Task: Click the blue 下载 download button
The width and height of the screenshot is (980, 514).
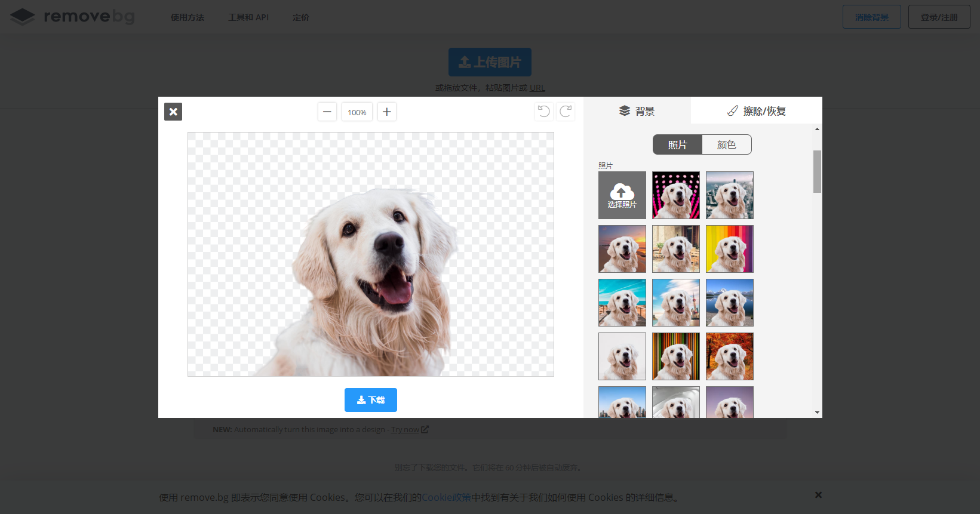Action: (371, 400)
